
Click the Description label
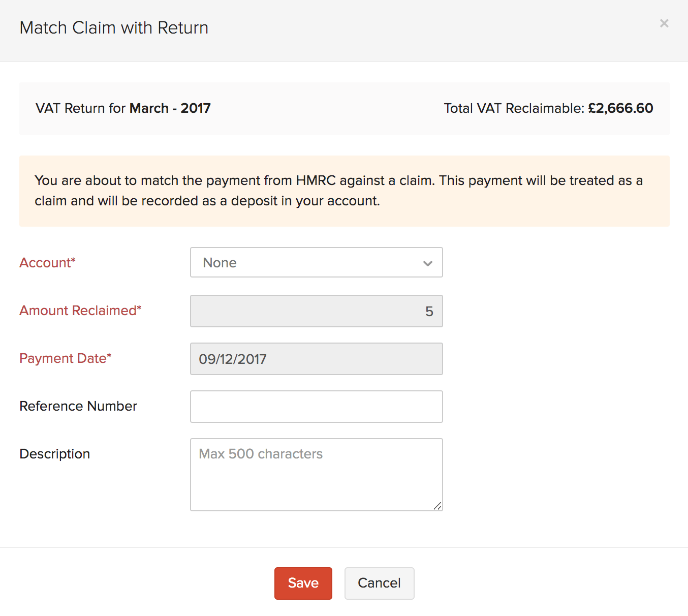pyautogui.click(x=54, y=454)
